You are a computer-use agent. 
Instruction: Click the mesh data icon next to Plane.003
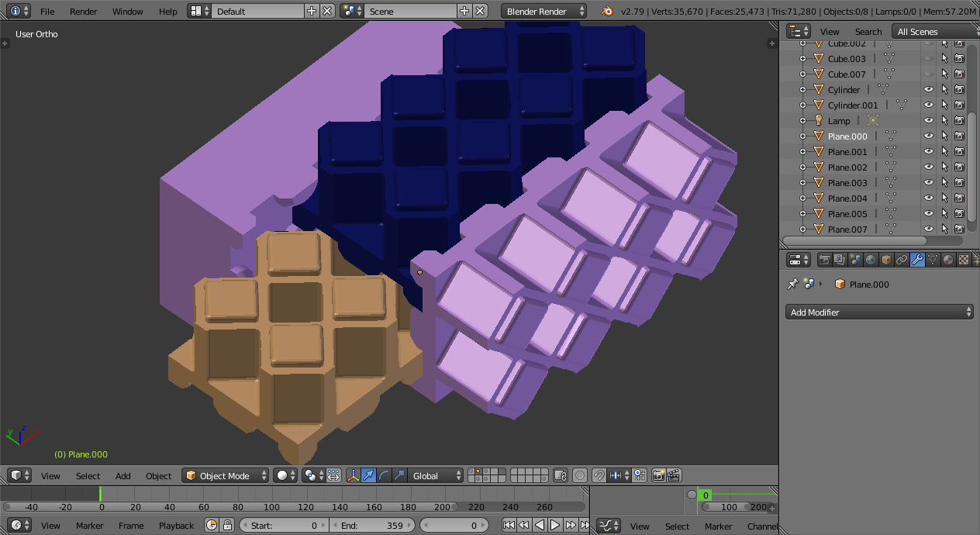890,182
